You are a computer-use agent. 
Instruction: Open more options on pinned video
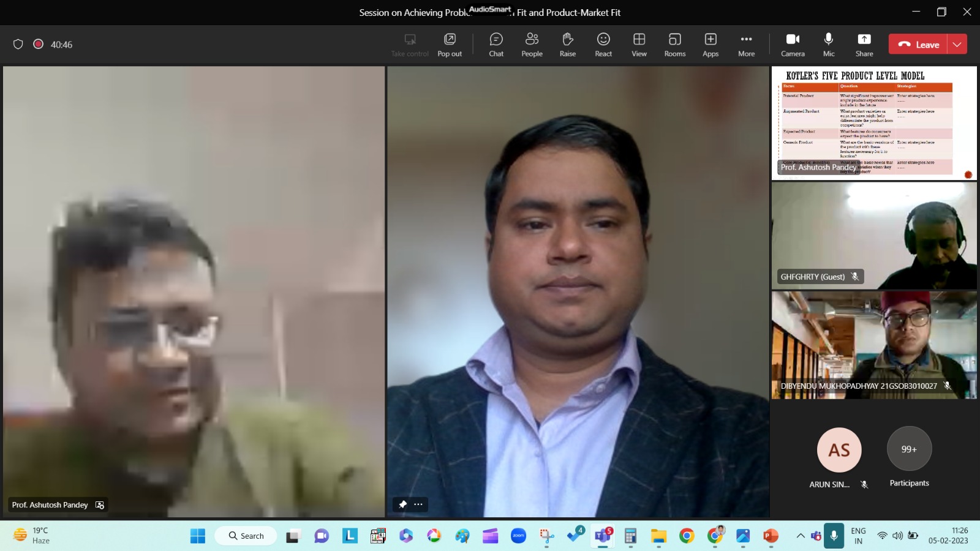(418, 504)
